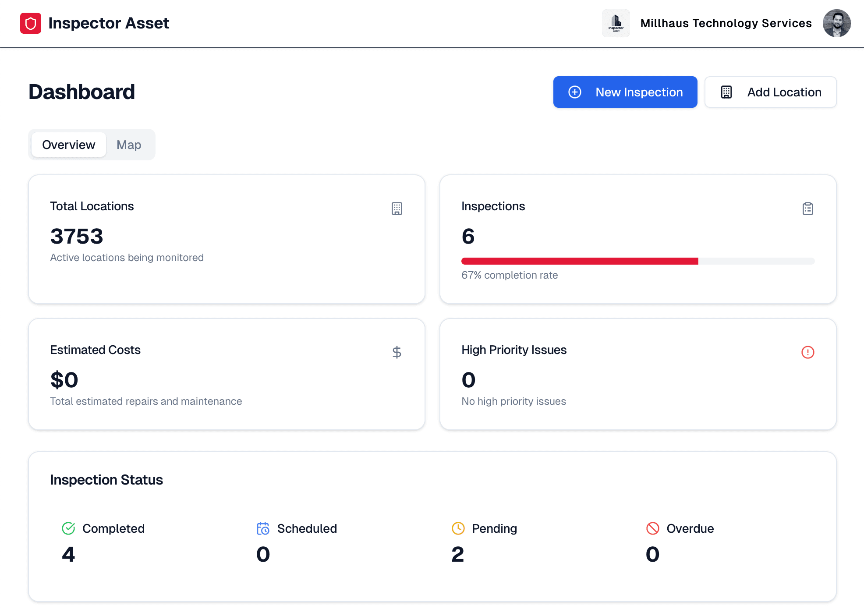Click the yellow Pending clock icon
Image resolution: width=864 pixels, height=616 pixels.
458,528
